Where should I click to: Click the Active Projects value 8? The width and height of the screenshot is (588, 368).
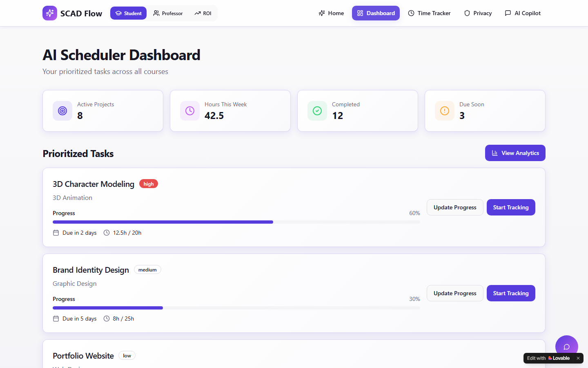point(80,116)
